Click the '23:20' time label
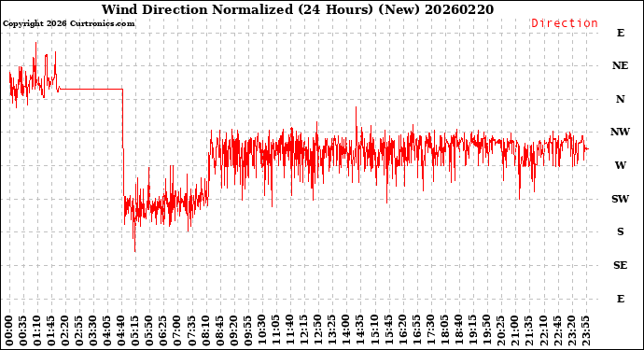Image resolution: width=644 pixels, height=350 pixels. tap(571, 331)
